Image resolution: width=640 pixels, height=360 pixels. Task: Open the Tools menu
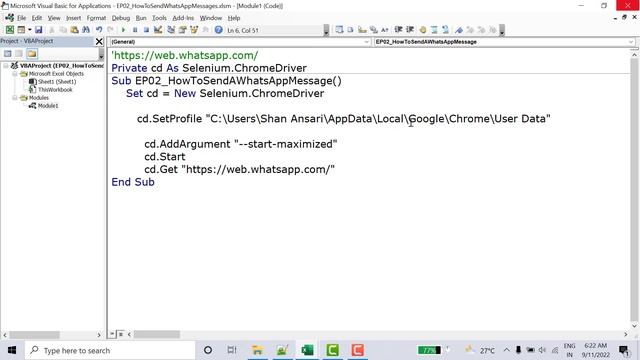pyautogui.click(x=159, y=18)
